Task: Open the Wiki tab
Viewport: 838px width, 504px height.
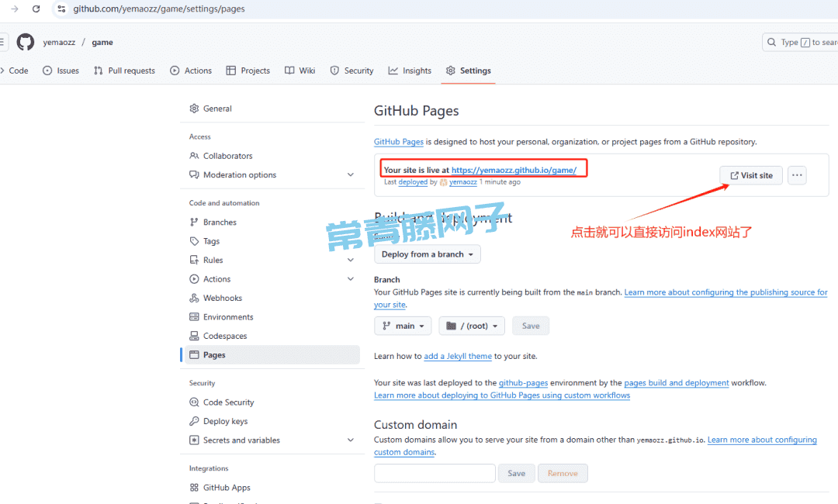Action: tap(300, 71)
